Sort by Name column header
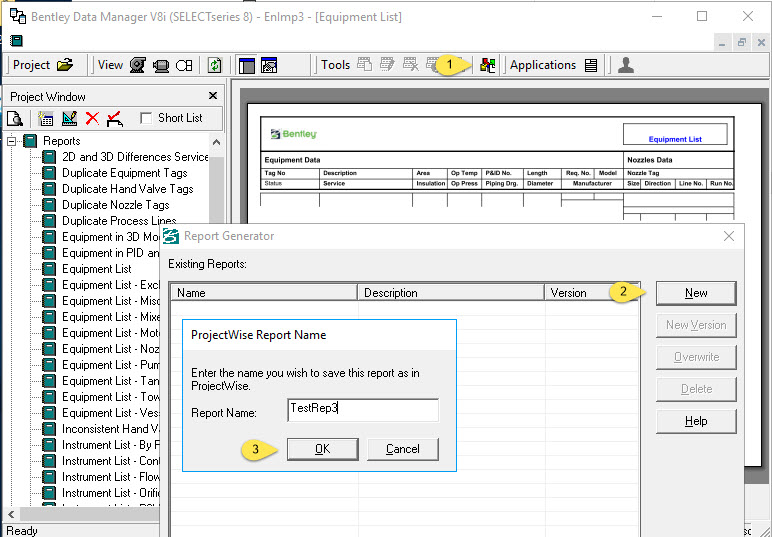 pos(264,293)
